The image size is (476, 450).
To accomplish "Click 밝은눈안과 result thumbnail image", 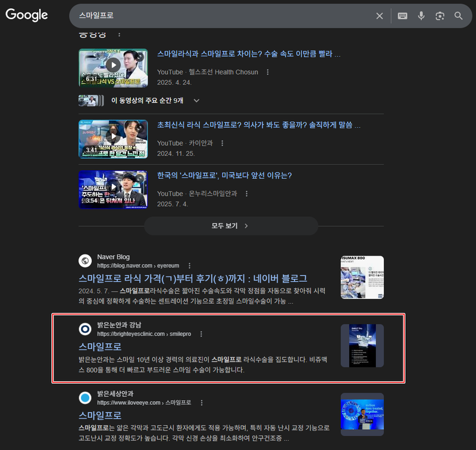I will pyautogui.click(x=362, y=346).
